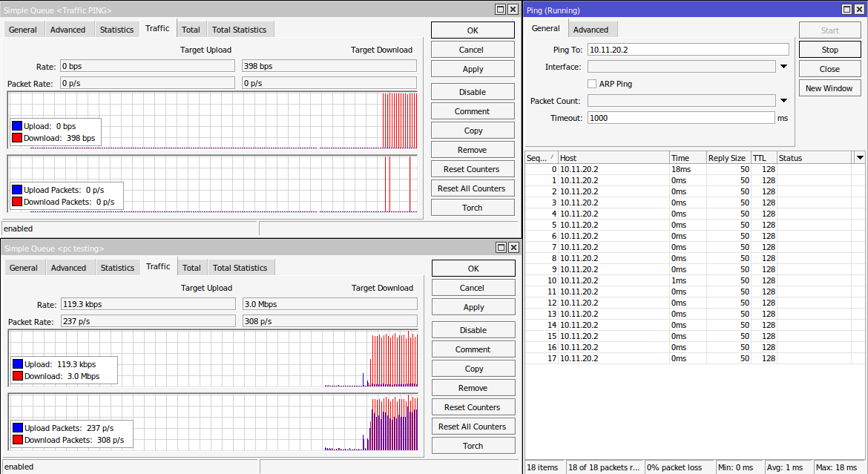Viewport: 868px width, 474px height.
Task: Select General tab in Ping window
Action: 546,28
